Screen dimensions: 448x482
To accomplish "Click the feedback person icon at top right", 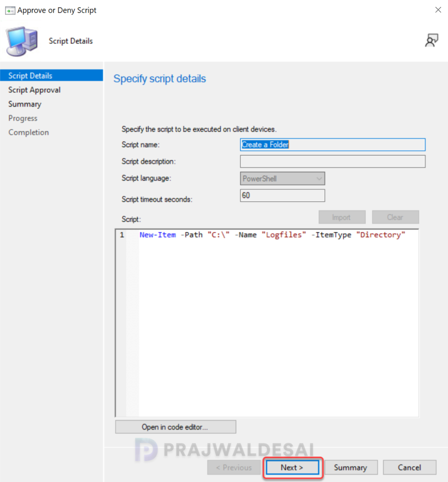I will tap(432, 40).
